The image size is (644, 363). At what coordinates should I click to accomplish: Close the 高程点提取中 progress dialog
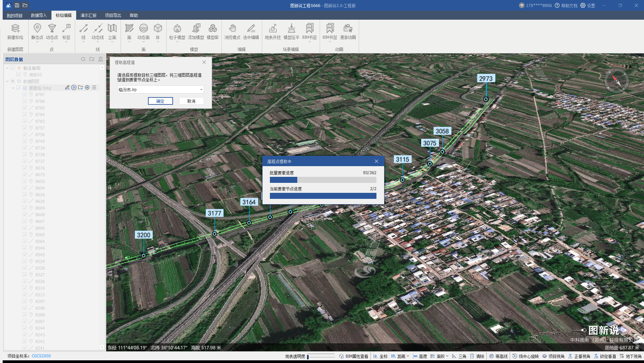point(376,161)
